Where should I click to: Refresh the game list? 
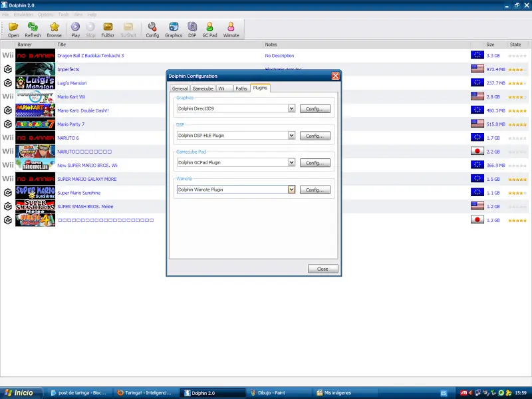(x=33, y=29)
